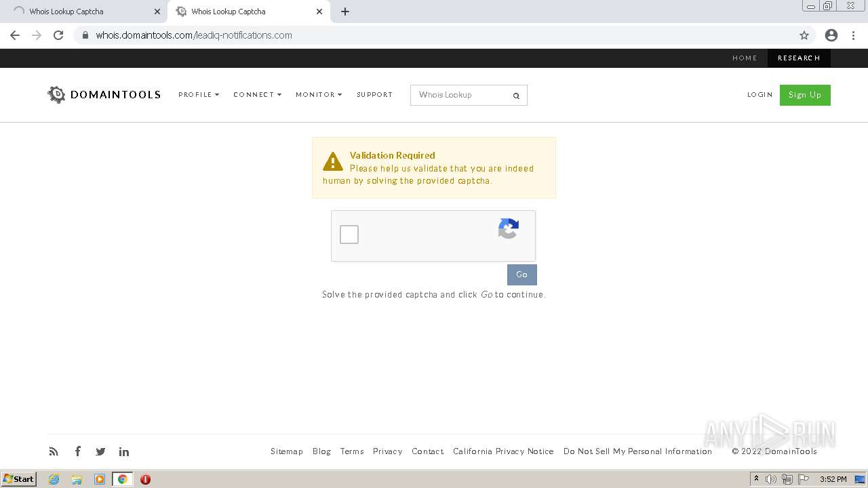
Task: Open the Blog footer link
Action: 321,451
